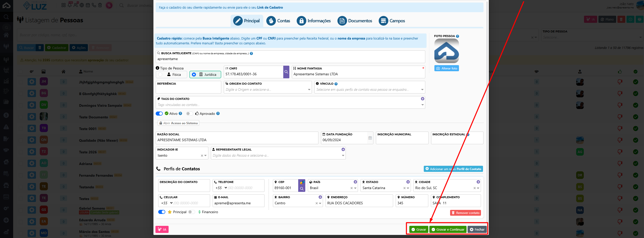Click the Foto Pessoa thumbnail image

point(447,51)
